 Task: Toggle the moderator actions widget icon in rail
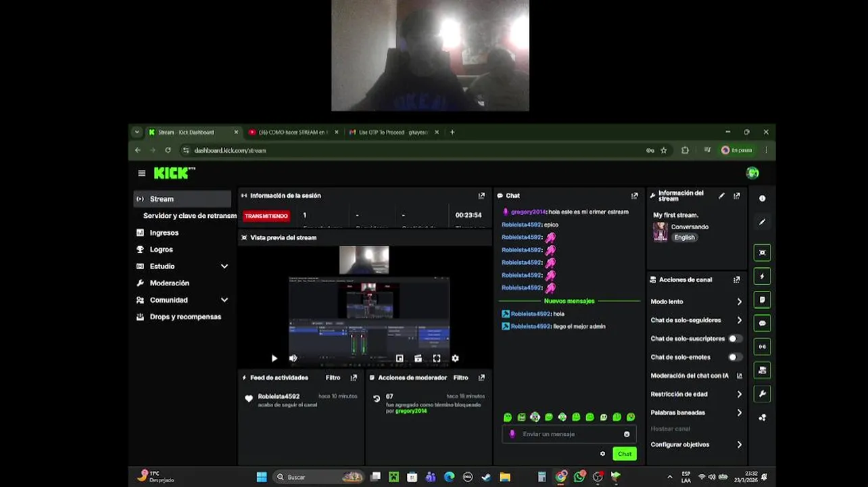[x=762, y=370]
